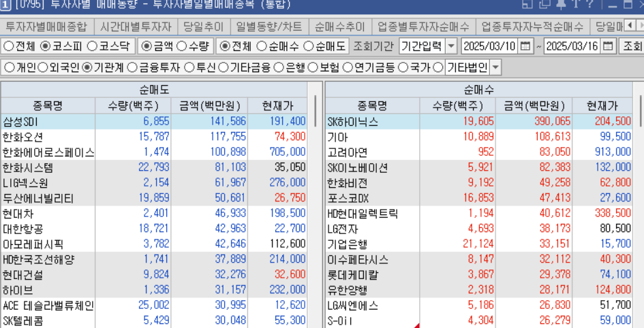Open the 업종투자자누적순매수 tab
Screen dimensions: 644x328
point(533,27)
